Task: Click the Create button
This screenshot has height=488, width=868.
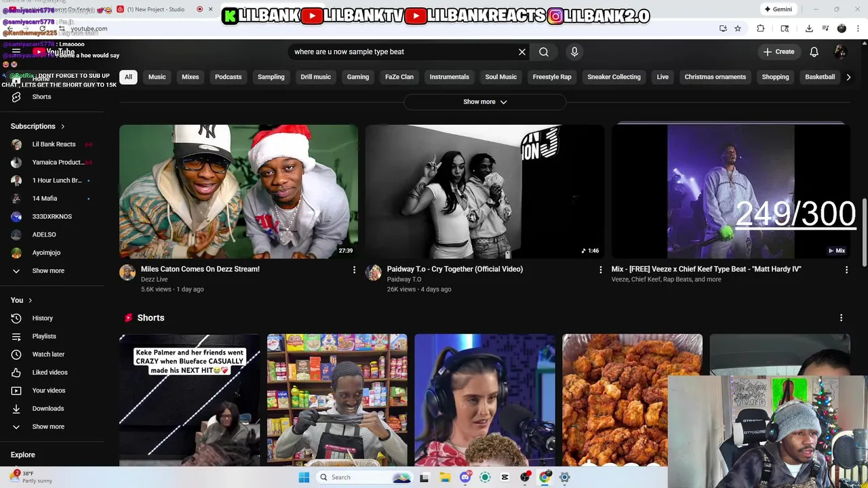Action: [778, 52]
